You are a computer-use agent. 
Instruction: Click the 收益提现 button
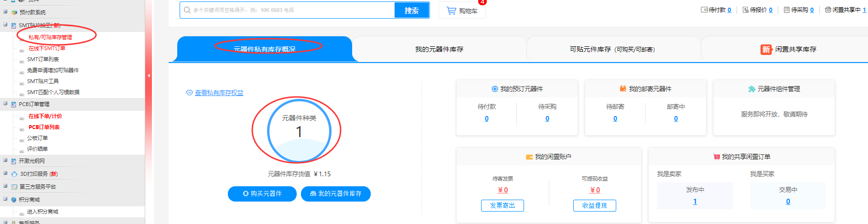594,205
